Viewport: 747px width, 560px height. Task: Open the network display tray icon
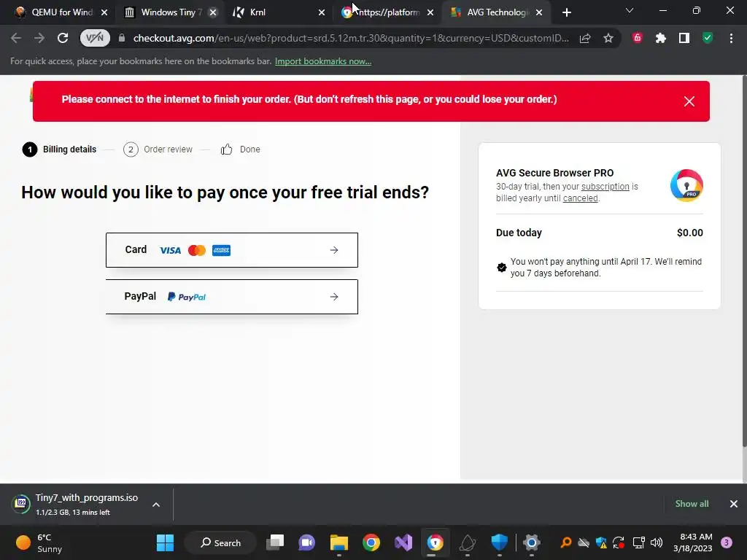click(638, 542)
